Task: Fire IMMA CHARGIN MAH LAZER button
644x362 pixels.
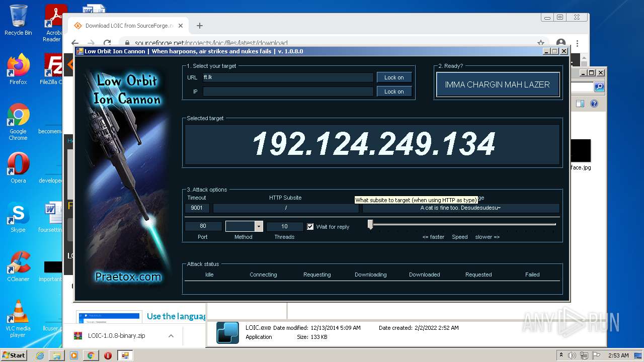Action: 498,84
